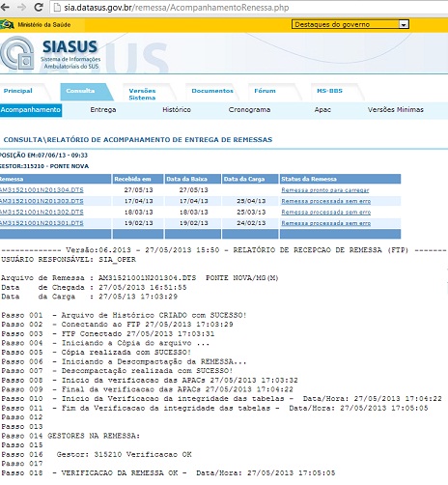Click the SIASUS logo emblem
448x485 pixels.
pos(17,53)
